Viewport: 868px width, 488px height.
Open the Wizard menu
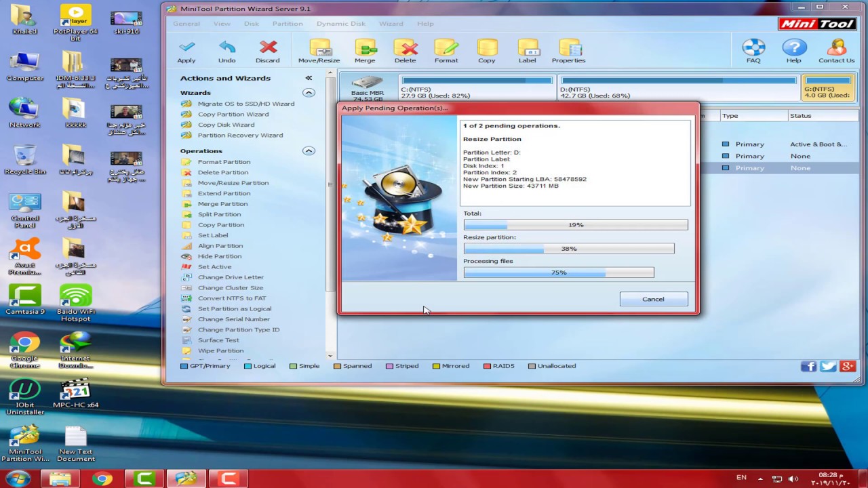[x=391, y=24]
